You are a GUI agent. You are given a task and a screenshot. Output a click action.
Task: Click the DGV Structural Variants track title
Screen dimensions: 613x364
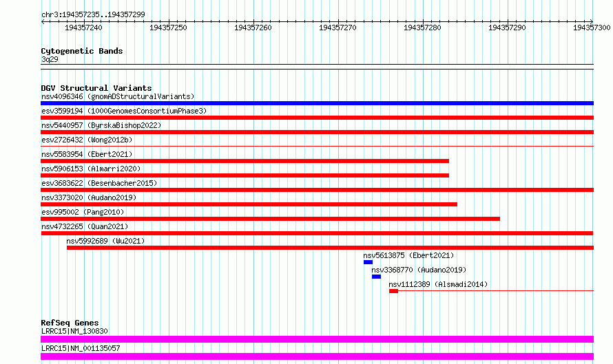pos(96,88)
